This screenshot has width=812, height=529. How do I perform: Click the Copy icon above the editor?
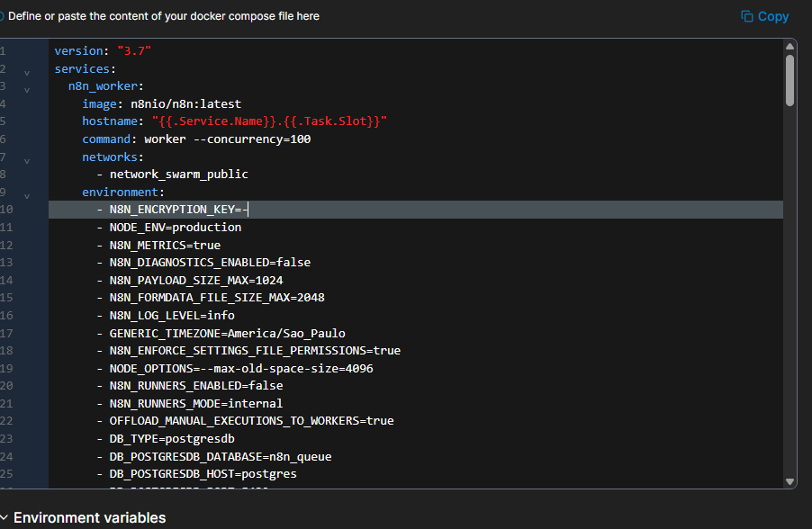point(746,16)
